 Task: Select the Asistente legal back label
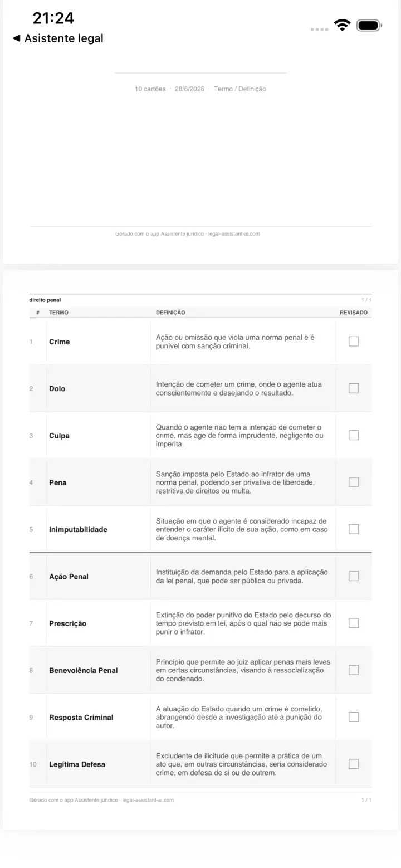coord(64,38)
